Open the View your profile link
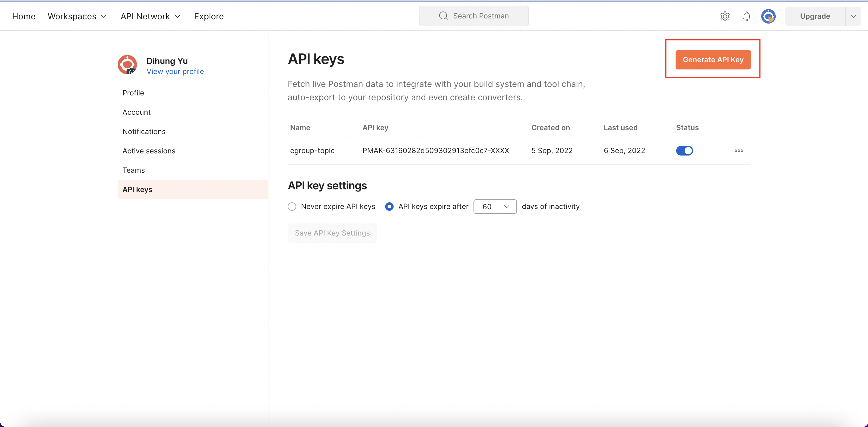This screenshot has width=868, height=427. tap(175, 72)
